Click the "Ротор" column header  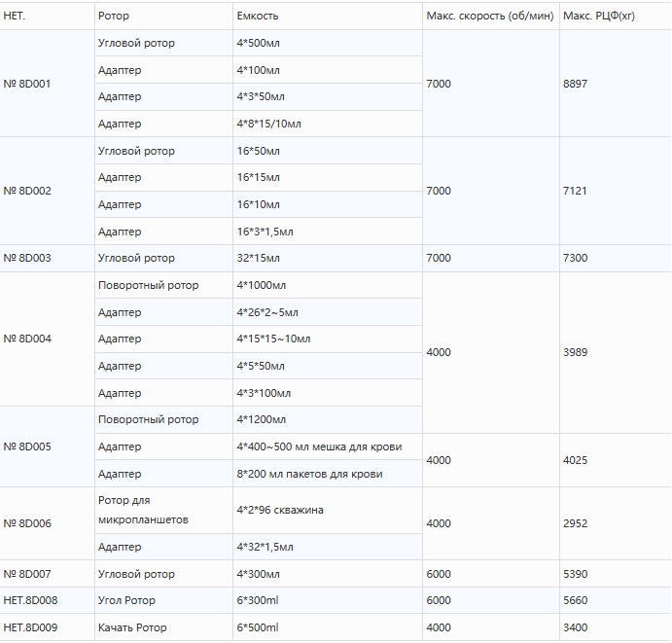pyautogui.click(x=114, y=17)
